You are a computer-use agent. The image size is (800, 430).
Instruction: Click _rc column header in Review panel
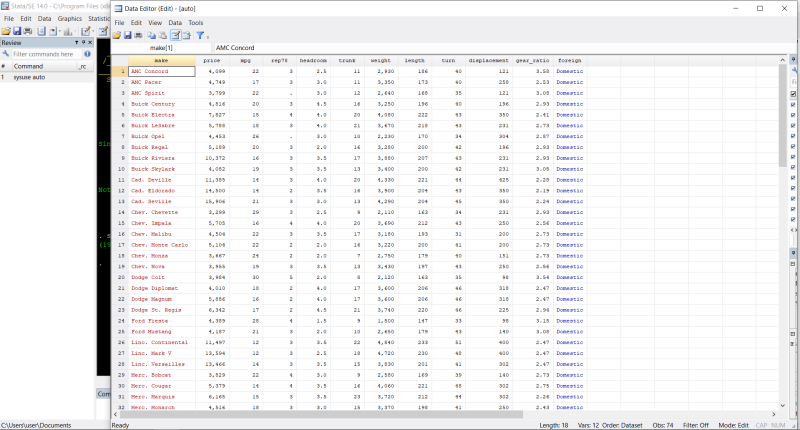83,66
